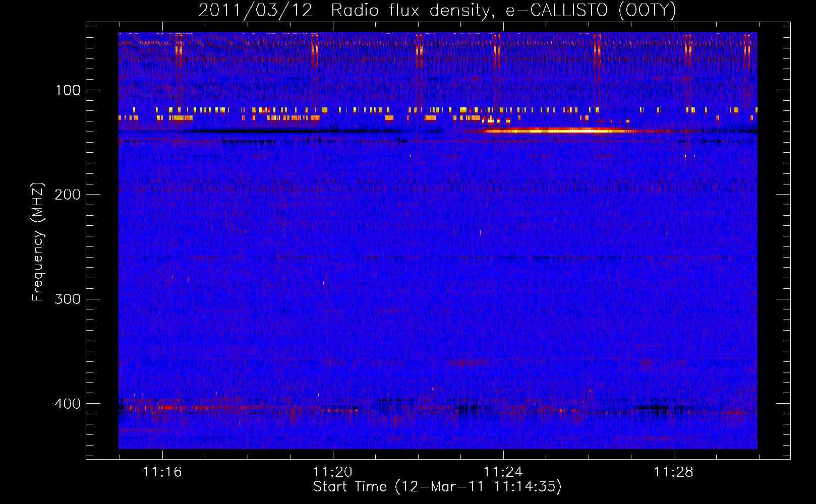Click the '11:24' time tick label
816x504 pixels.
[x=503, y=472]
